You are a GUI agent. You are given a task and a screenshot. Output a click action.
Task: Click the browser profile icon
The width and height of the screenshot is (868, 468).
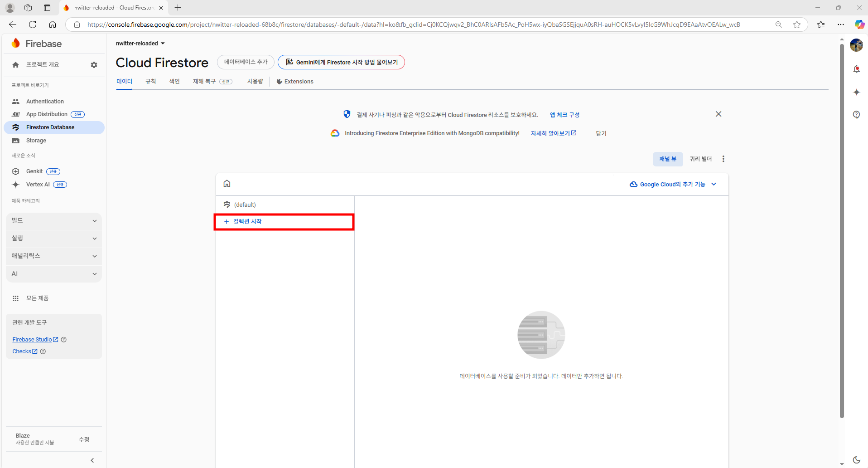10,8
